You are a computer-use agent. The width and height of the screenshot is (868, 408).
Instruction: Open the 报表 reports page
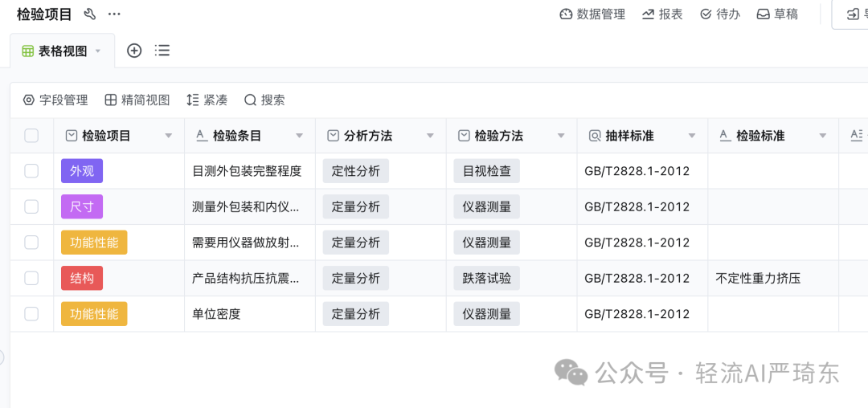point(662,14)
